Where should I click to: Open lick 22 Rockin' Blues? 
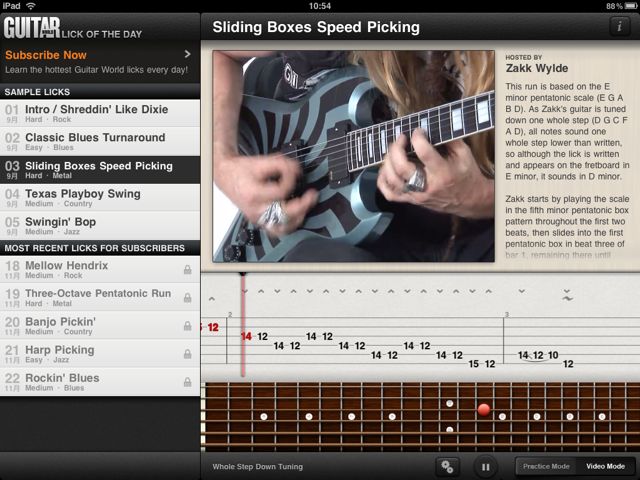tap(100, 382)
